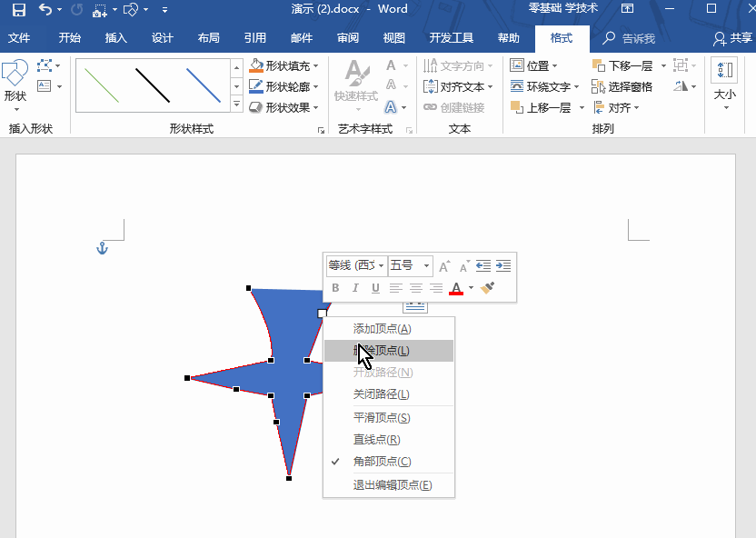Click the Shape Fill paint bucket icon

[256, 65]
